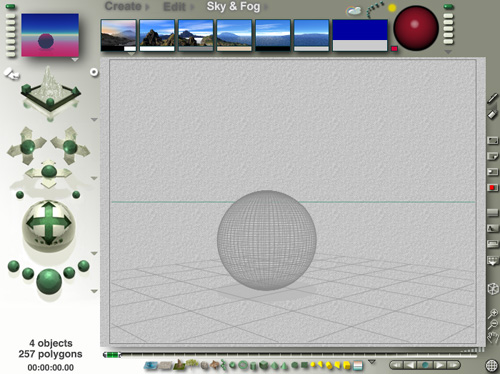Click the play forward animation button
Image resolution: width=500 pixels, height=374 pixels.
(439, 365)
